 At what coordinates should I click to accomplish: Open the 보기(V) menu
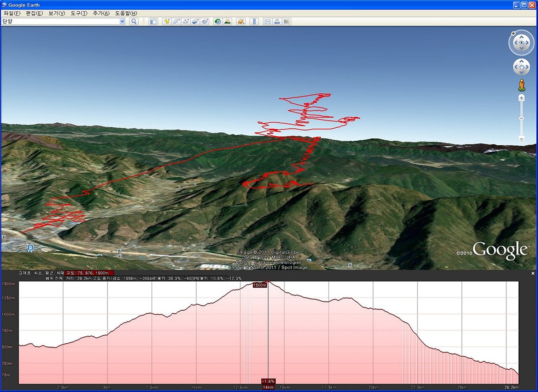point(57,13)
